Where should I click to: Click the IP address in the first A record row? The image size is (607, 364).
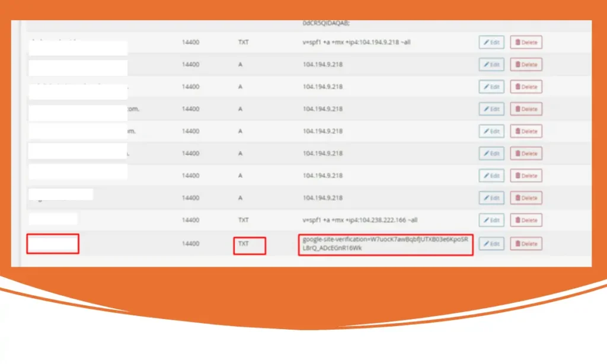[322, 65]
